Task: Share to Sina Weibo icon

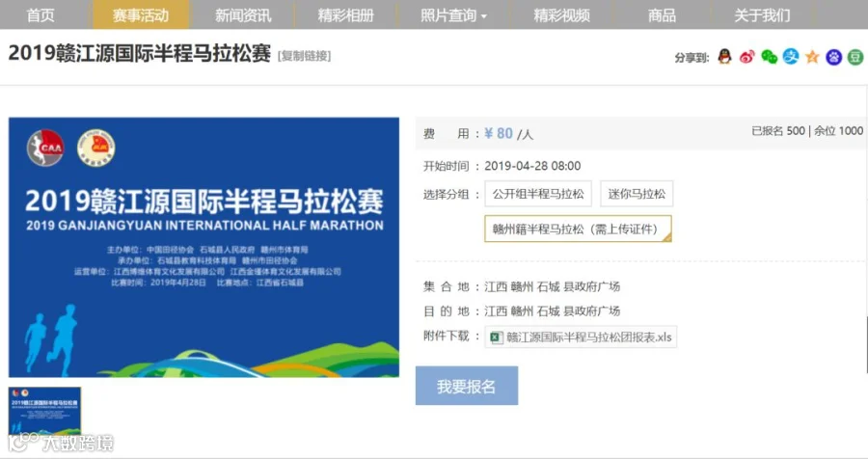Action: (746, 57)
